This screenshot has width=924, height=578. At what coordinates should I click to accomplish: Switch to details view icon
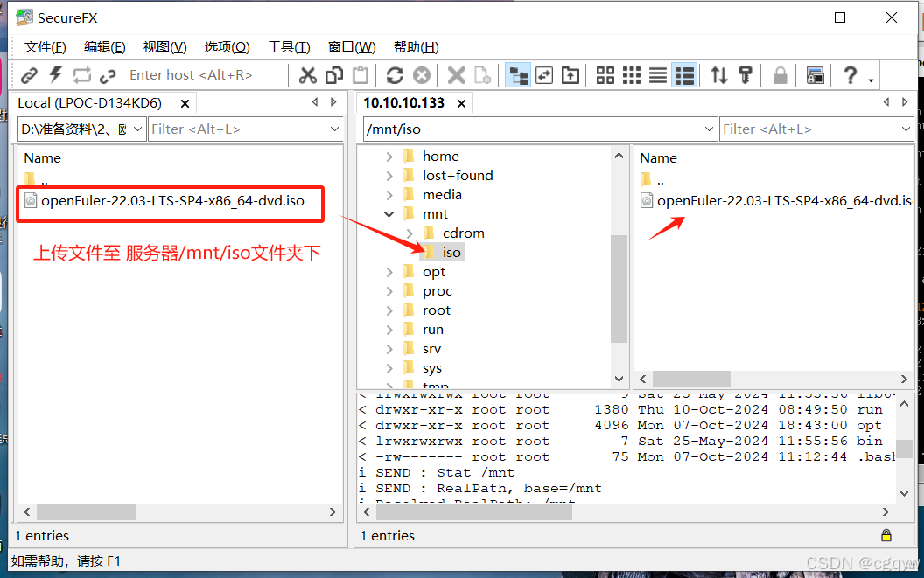pyautogui.click(x=685, y=75)
